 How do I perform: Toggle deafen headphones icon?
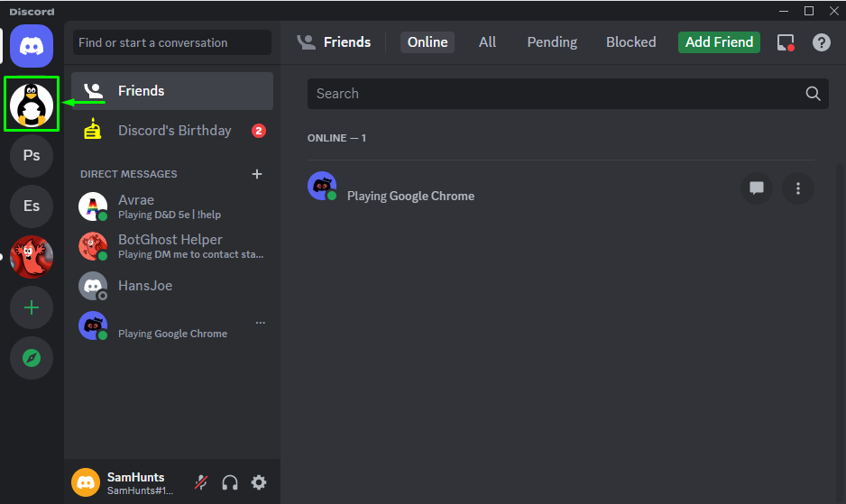tap(230, 482)
